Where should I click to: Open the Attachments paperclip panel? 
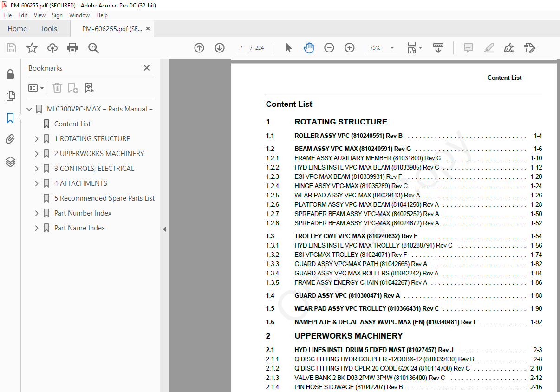coord(10,139)
